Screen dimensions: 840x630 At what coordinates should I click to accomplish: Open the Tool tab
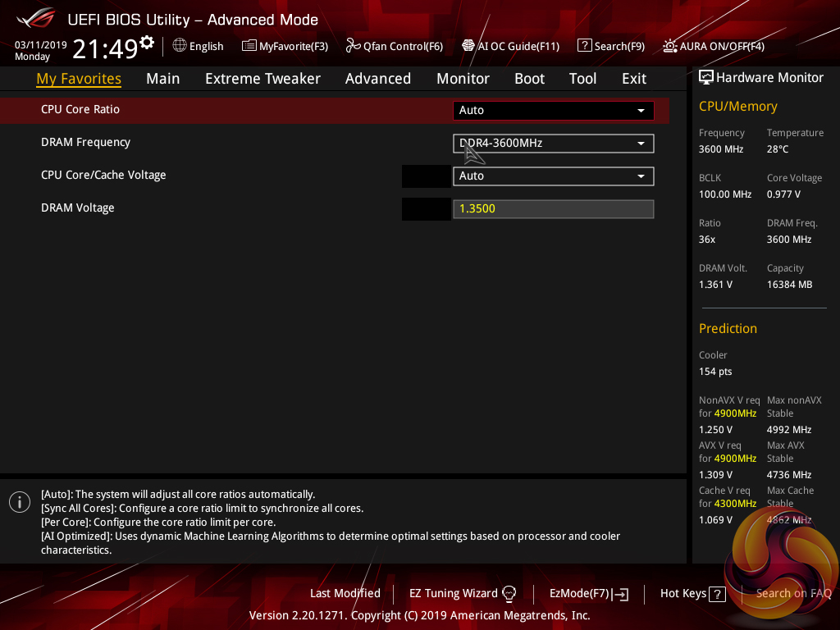[x=582, y=79]
